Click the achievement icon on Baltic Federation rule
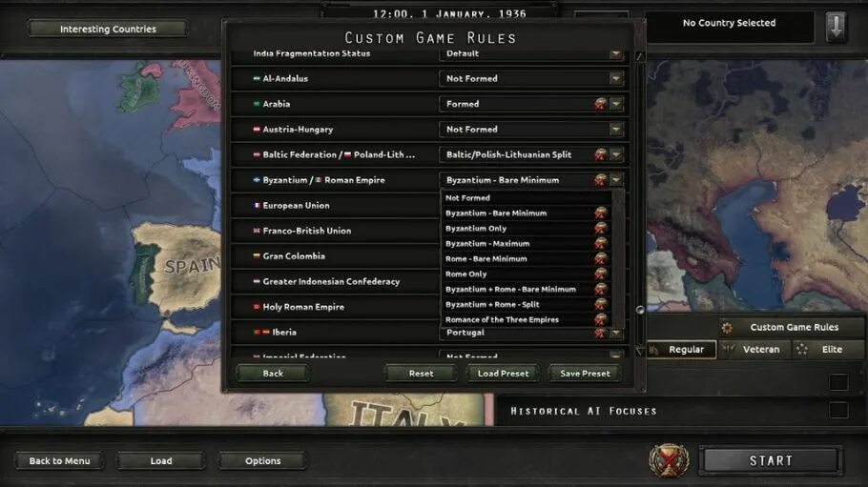The height and width of the screenshot is (487, 868). click(600, 155)
